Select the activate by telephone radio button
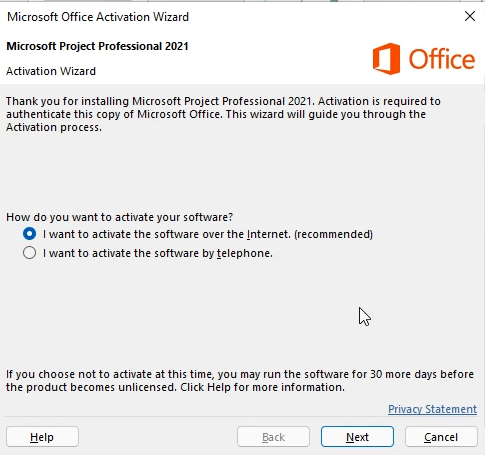Screen dimensions: 485x455 [x=29, y=253]
